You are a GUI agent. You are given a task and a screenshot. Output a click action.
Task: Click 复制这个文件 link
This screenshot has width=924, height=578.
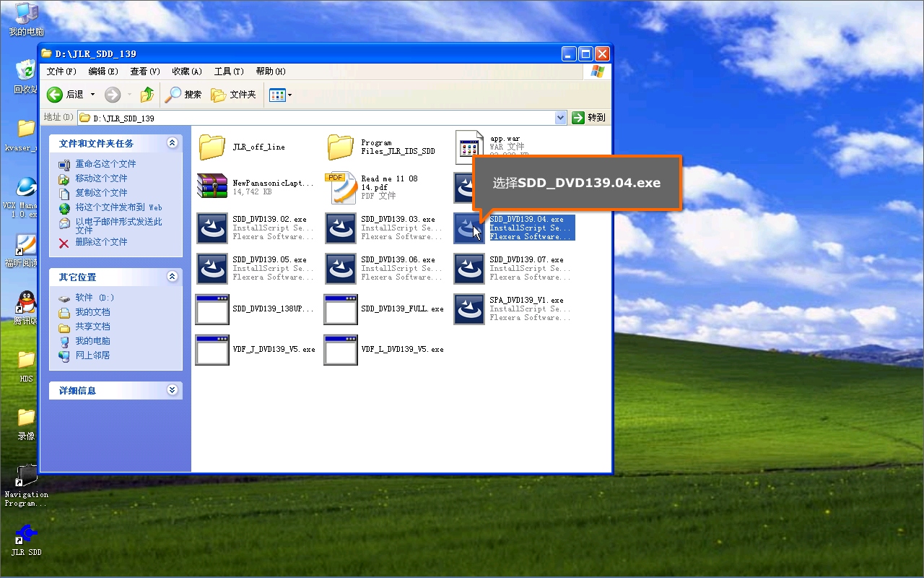click(101, 193)
